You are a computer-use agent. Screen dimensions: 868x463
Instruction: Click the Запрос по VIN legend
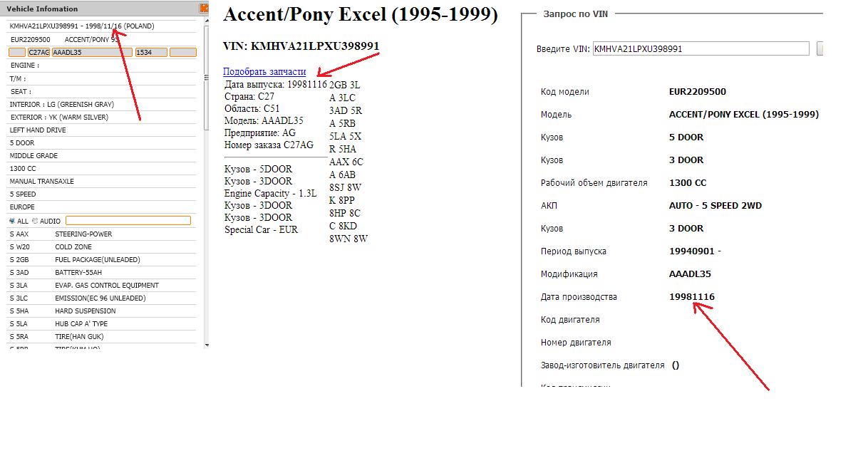click(x=577, y=14)
